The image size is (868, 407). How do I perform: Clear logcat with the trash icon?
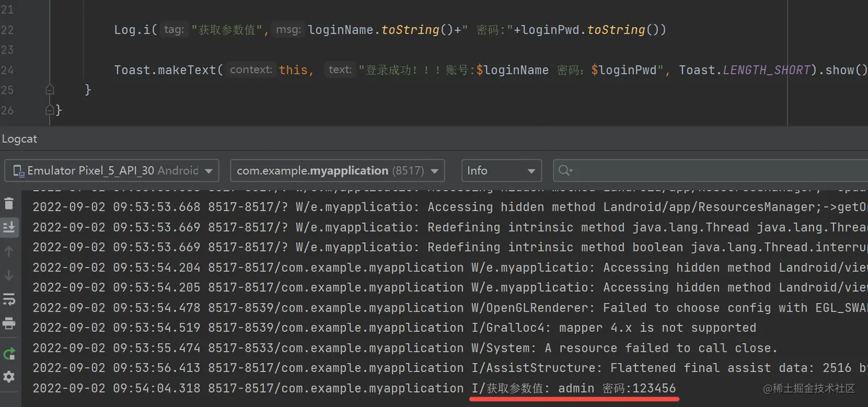tap(9, 204)
